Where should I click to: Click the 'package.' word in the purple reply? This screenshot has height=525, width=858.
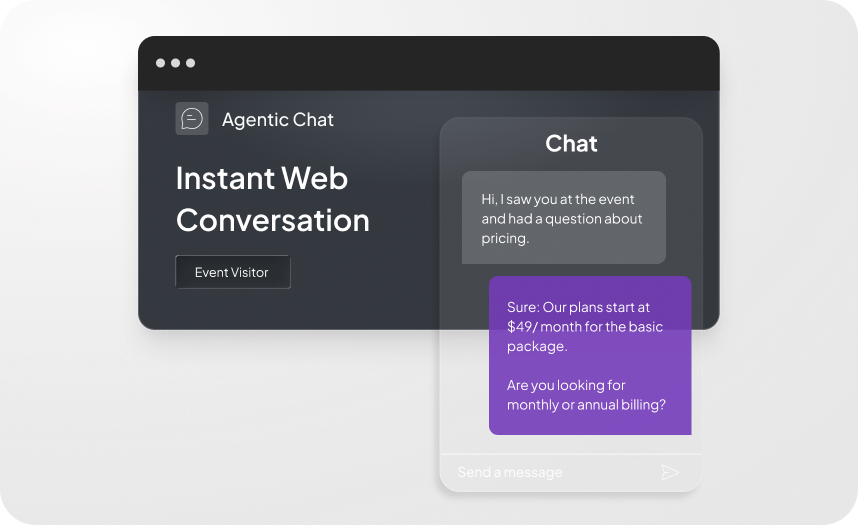coord(537,346)
